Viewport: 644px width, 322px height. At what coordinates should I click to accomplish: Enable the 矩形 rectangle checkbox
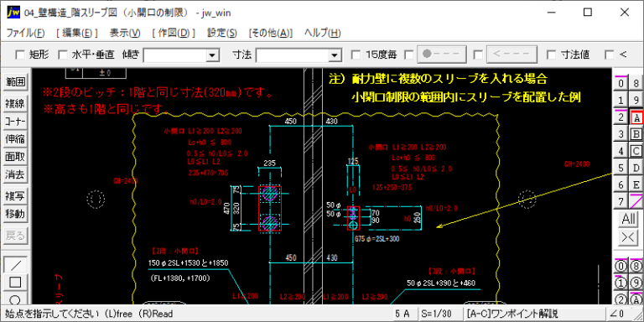click(x=20, y=55)
